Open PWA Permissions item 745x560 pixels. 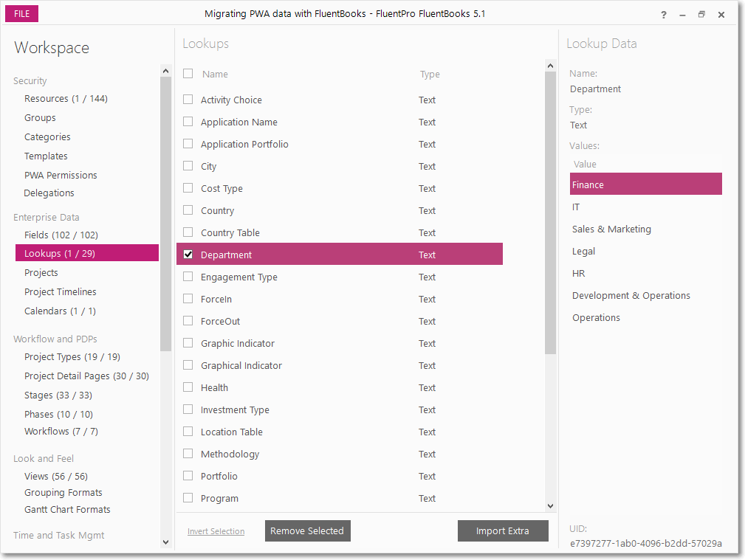click(x=61, y=176)
